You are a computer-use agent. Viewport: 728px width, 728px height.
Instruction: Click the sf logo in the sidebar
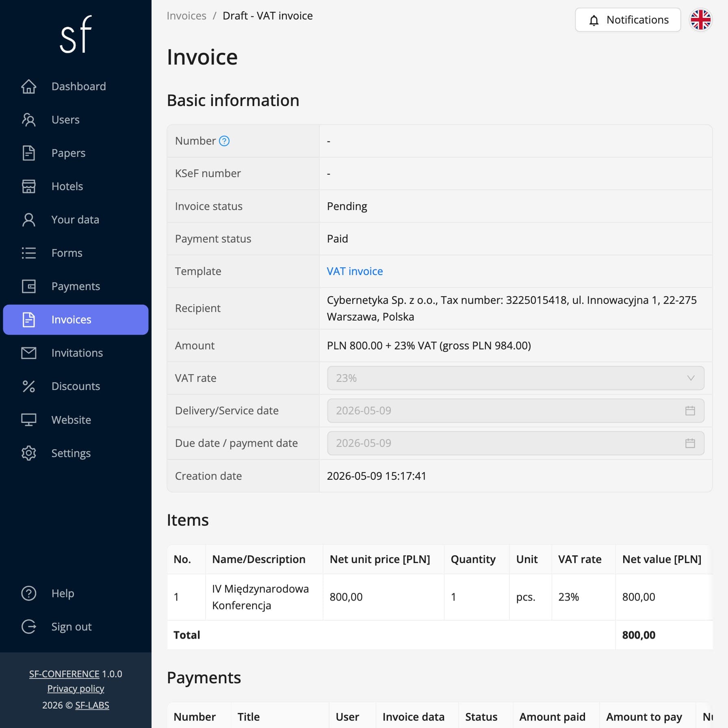click(x=76, y=34)
